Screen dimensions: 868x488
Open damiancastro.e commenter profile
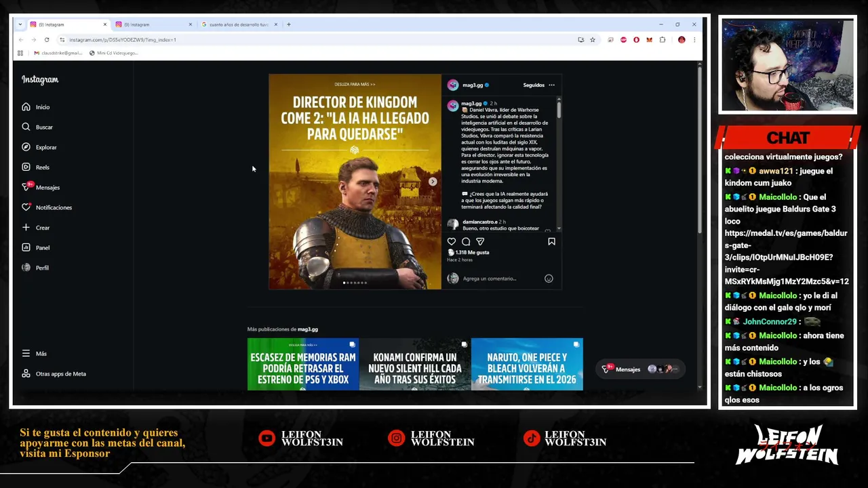(479, 222)
